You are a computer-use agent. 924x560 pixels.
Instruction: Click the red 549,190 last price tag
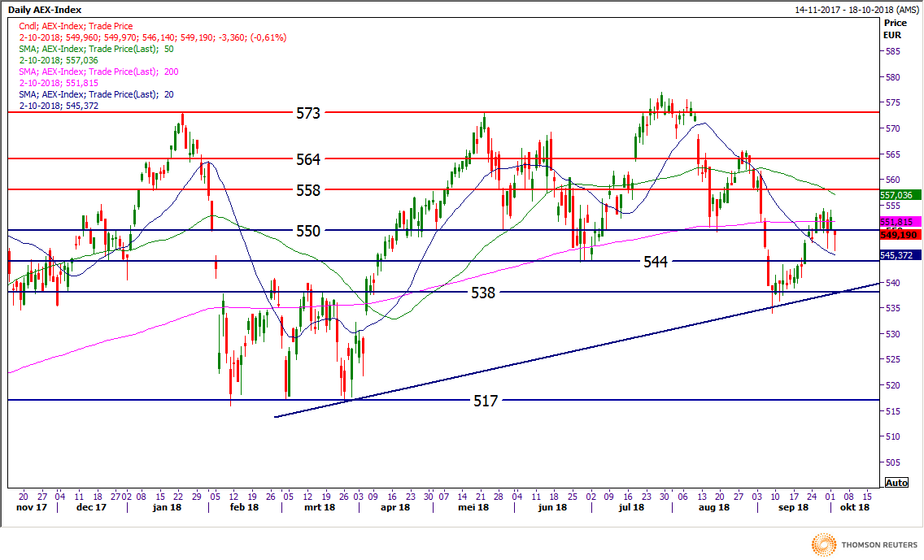tap(900, 234)
